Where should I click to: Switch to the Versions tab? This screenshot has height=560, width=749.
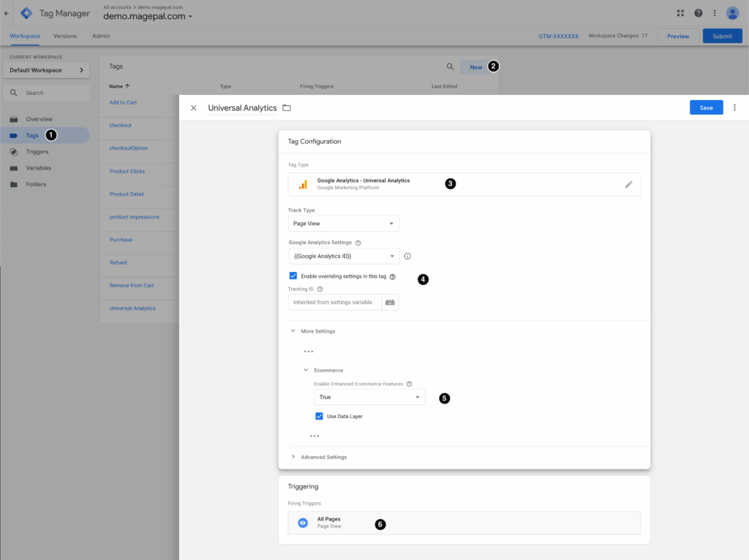click(x=65, y=37)
